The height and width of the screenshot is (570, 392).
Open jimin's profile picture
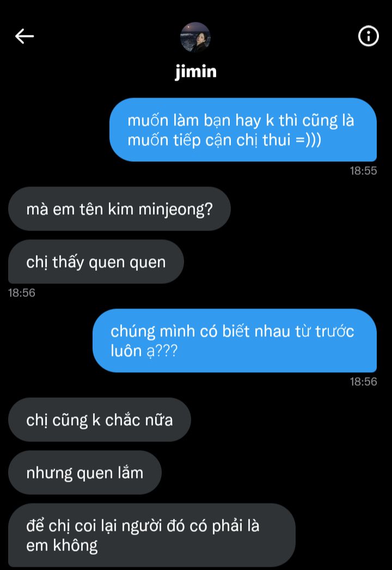pos(195,38)
